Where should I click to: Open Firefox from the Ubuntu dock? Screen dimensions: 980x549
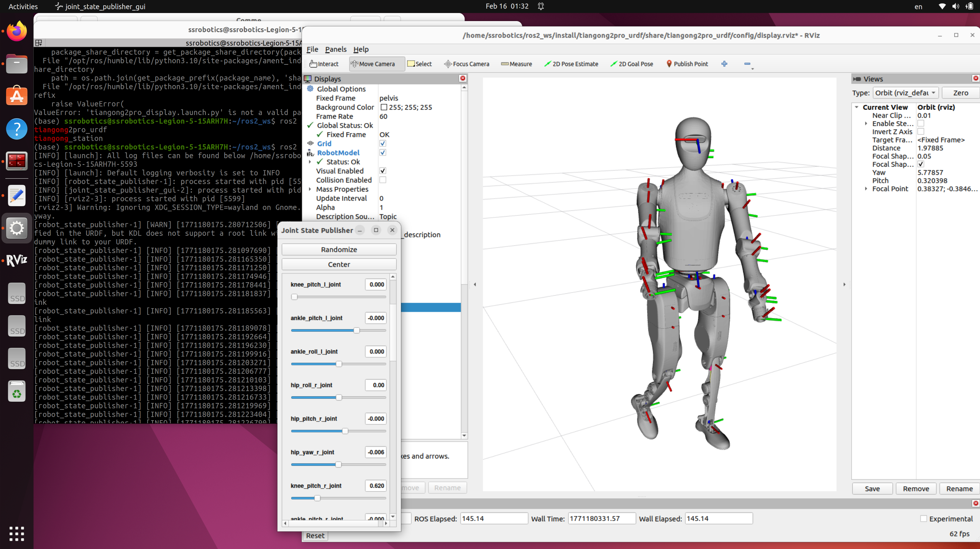16,31
